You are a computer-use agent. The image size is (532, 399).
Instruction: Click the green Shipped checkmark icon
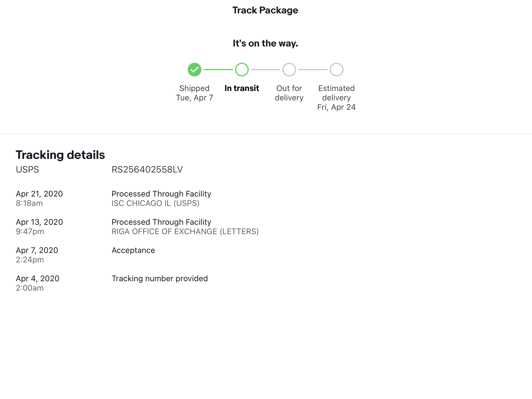tap(195, 70)
